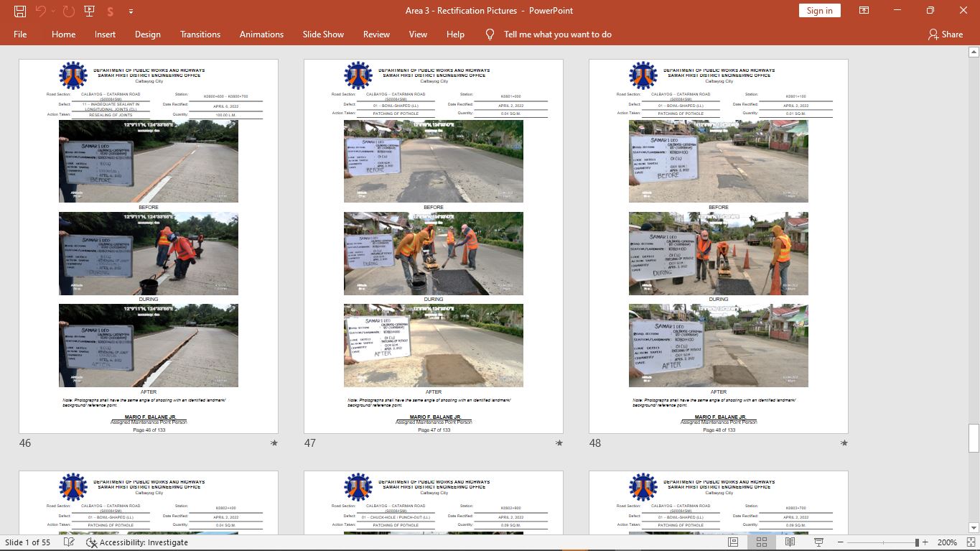The width and height of the screenshot is (980, 551).
Task: Click the S icon in the quick access toolbar
Action: (110, 11)
